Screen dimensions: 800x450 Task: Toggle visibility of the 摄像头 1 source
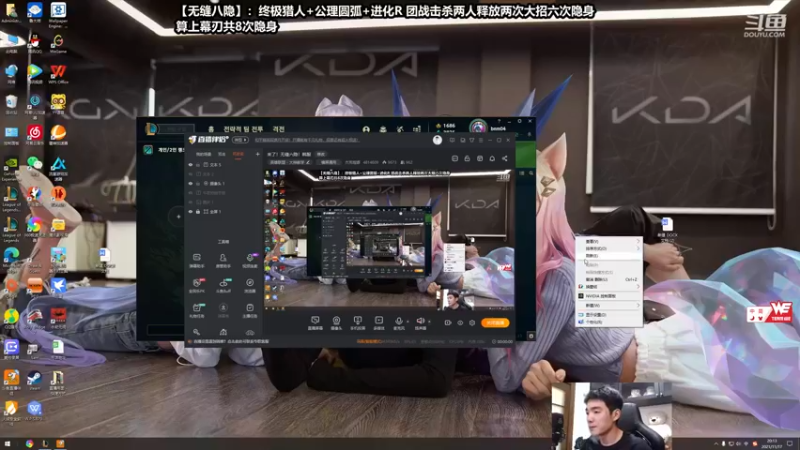point(191,183)
